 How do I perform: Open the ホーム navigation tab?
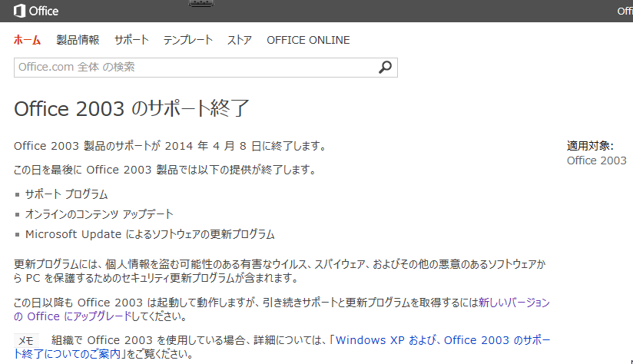pos(27,40)
